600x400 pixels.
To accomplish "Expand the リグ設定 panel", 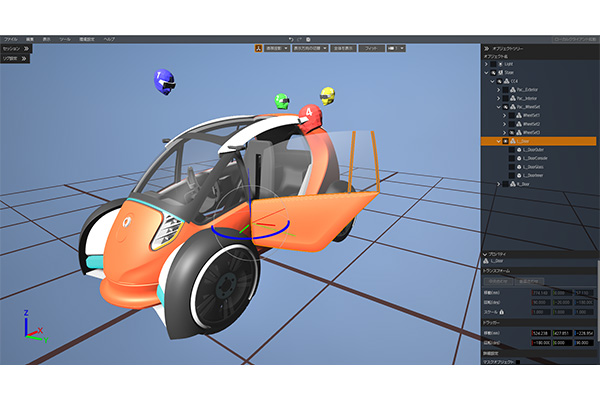I will 15,59.
